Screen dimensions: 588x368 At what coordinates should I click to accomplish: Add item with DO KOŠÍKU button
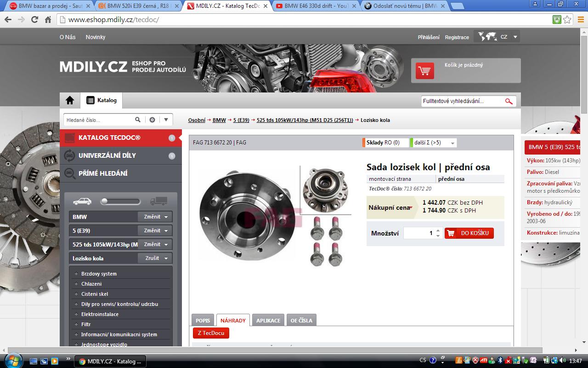point(469,233)
